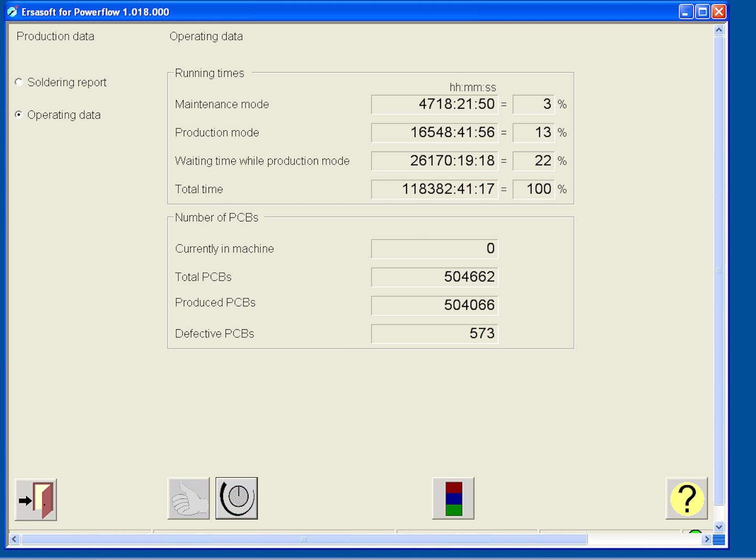The width and height of the screenshot is (756, 560).
Task: Click the horizontal scrollbar thumb
Action: [x=303, y=539]
